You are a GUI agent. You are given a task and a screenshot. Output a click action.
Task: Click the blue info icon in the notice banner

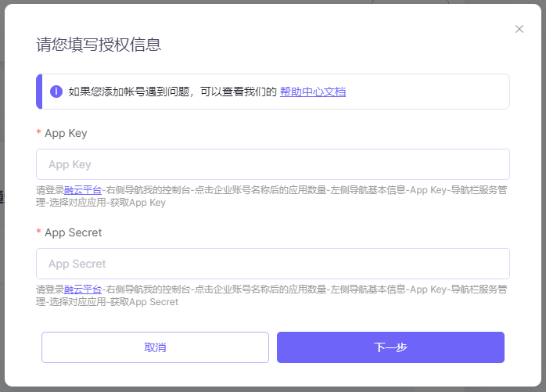click(x=56, y=92)
